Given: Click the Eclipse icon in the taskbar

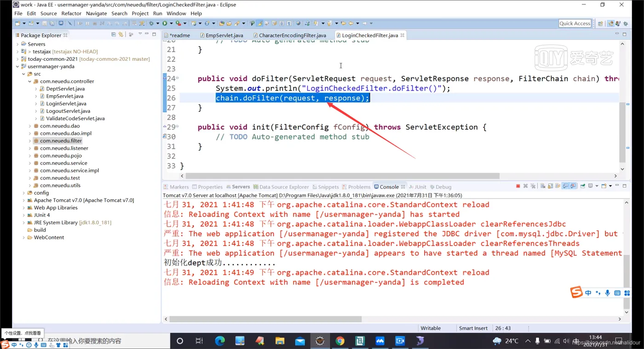Looking at the screenshot, I should 320,341.
